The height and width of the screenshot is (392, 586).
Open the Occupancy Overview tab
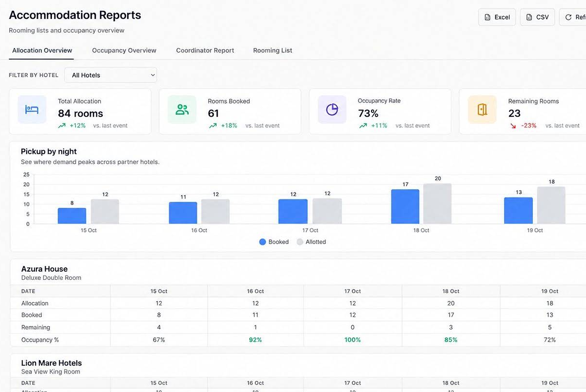coord(124,51)
